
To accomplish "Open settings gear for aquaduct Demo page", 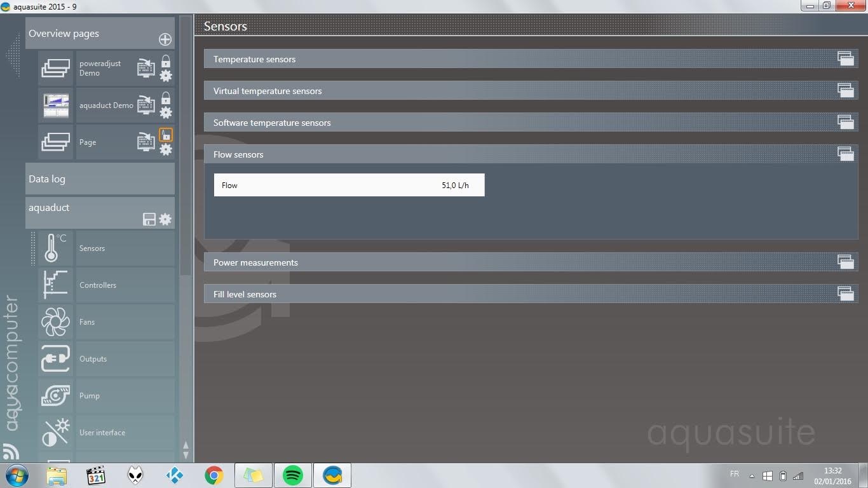I will coord(166,113).
